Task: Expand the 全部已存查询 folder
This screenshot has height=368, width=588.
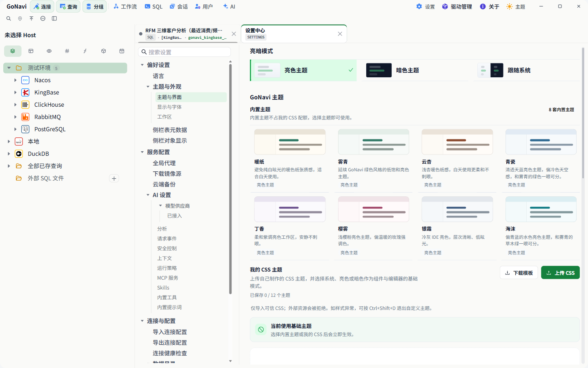Action: pyautogui.click(x=9, y=166)
